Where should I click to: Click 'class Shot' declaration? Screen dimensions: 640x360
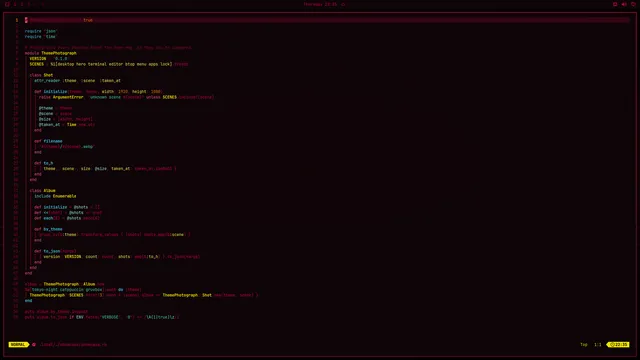tap(41, 75)
